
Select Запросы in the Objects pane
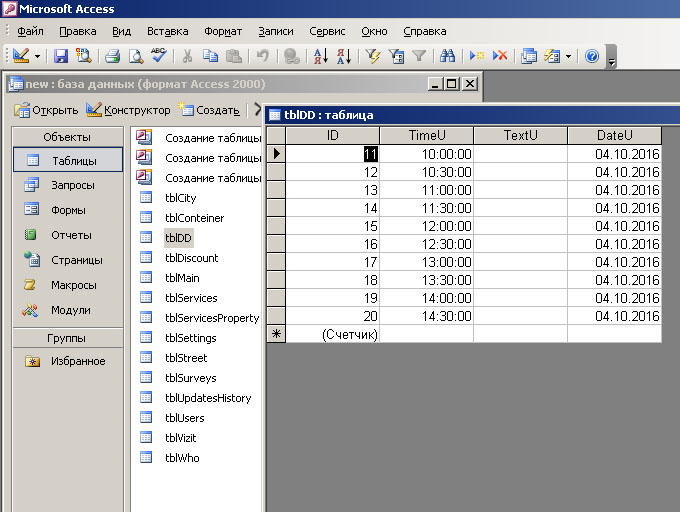(x=73, y=185)
